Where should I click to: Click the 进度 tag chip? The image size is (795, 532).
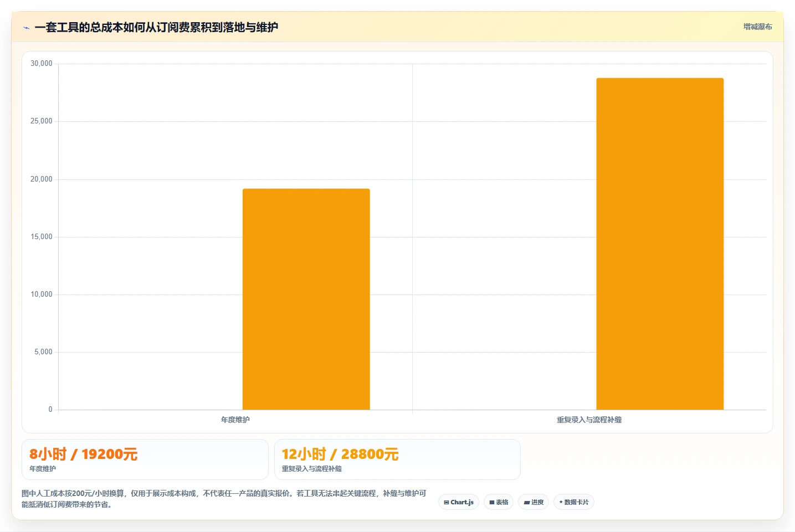(x=534, y=502)
